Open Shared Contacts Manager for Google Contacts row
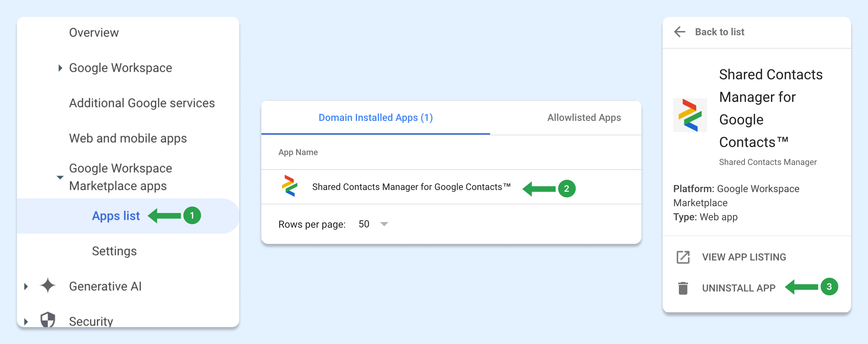 [451, 187]
